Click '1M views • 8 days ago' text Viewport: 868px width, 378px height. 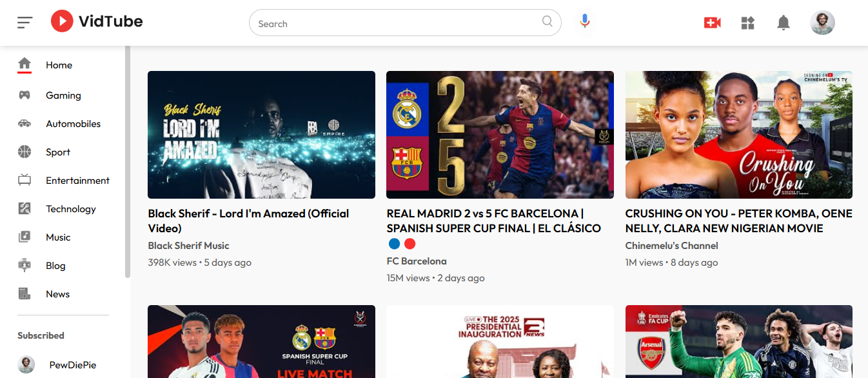[x=671, y=263]
